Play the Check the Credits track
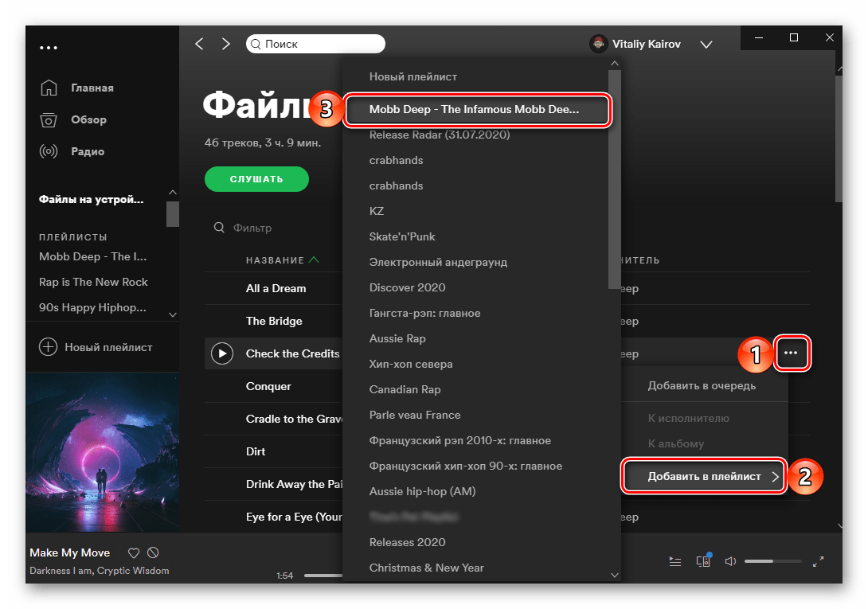Screen dimensions: 868x609 [x=222, y=353]
